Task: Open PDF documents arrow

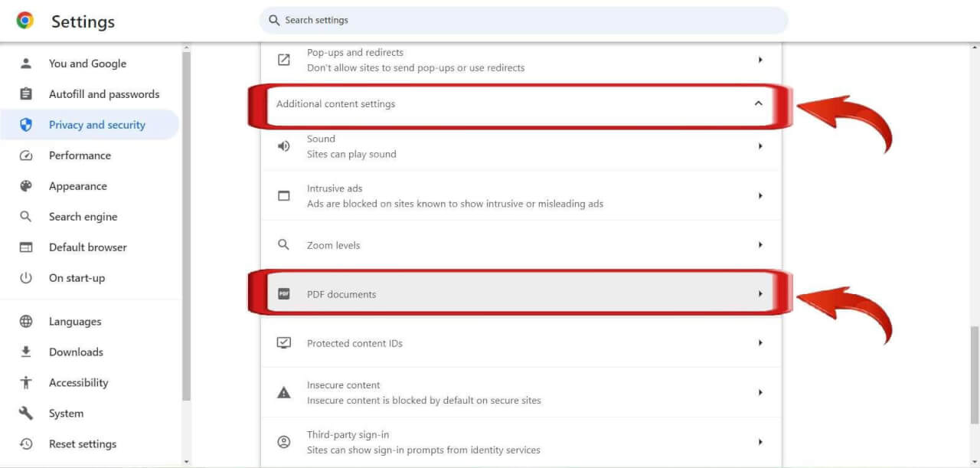Action: [x=759, y=294]
